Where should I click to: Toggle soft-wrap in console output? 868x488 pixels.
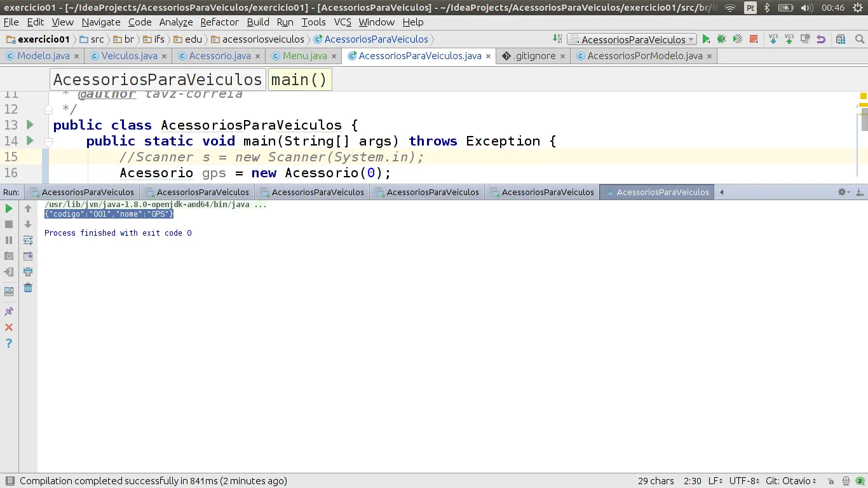[28, 240]
